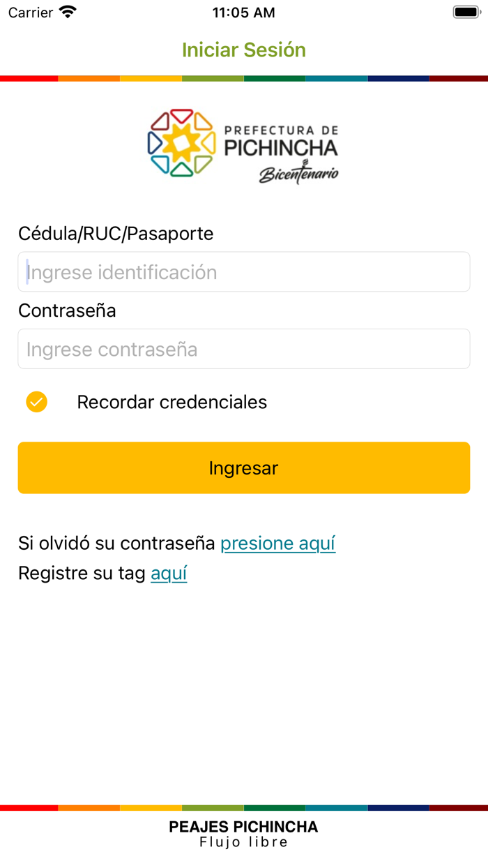Tap the 11:05 AM clock

[x=244, y=13]
